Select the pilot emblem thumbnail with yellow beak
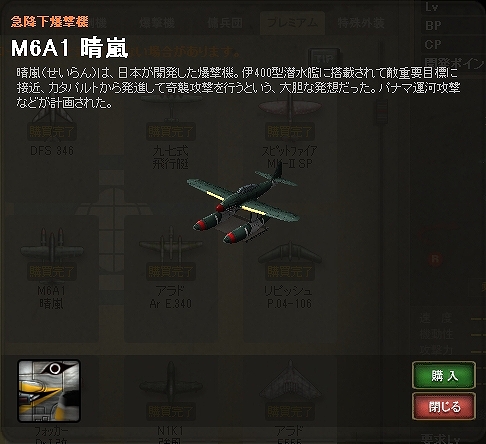Screen dimensions: 486x444 coord(49,391)
